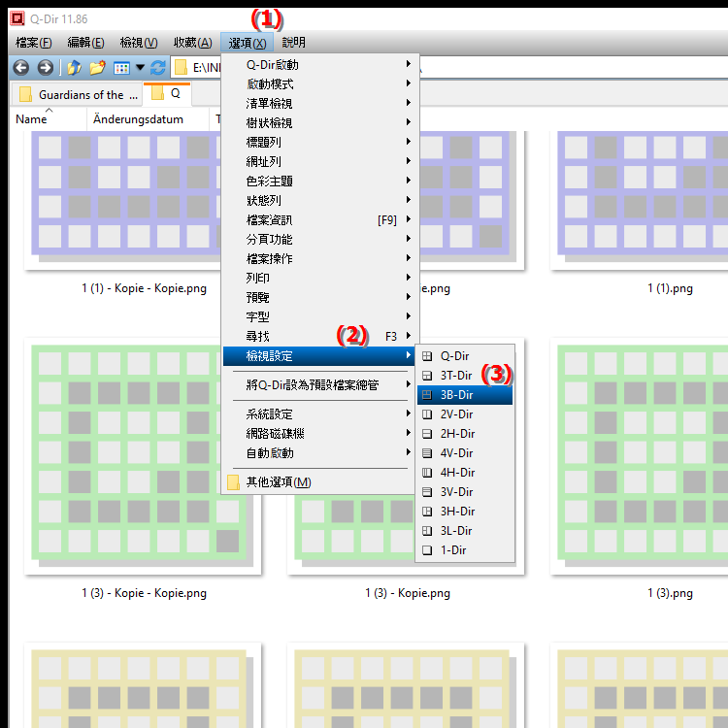This screenshot has width=728, height=728.
Task: Click the new folder toolbar icon
Action: [97, 68]
